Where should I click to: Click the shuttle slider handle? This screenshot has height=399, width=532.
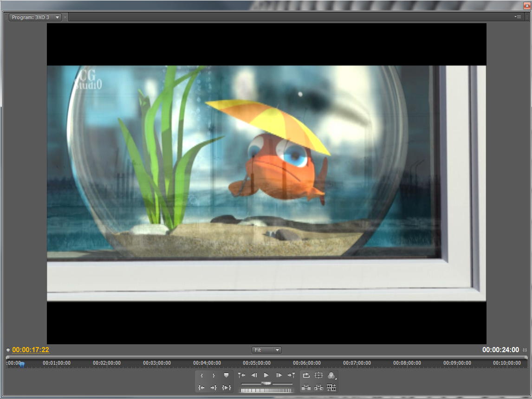point(266,383)
